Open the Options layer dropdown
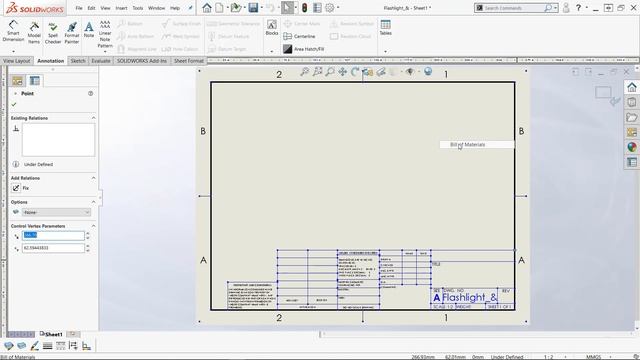 56,212
